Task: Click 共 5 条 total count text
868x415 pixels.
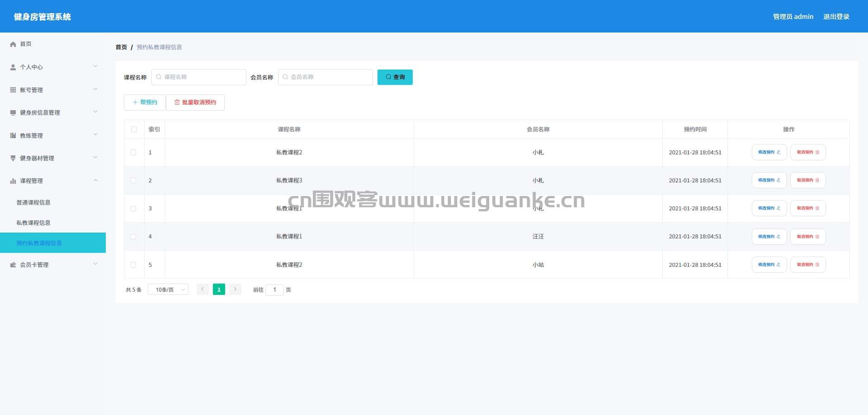Action: click(x=133, y=290)
